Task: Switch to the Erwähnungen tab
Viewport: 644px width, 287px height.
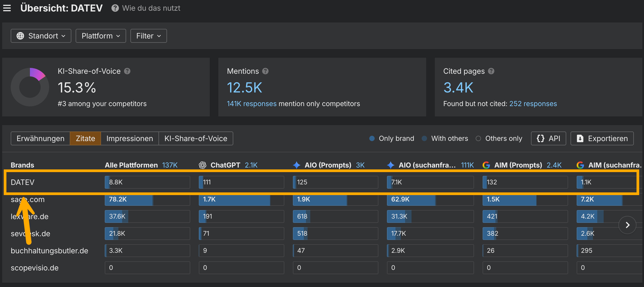Action: (x=40, y=138)
